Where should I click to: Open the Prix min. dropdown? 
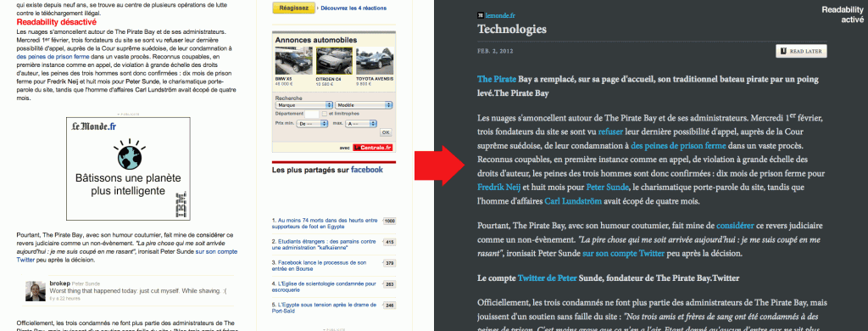313,124
